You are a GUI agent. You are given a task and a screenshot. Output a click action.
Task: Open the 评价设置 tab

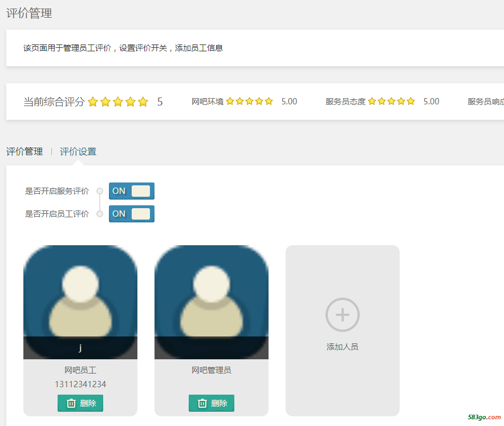(x=78, y=152)
